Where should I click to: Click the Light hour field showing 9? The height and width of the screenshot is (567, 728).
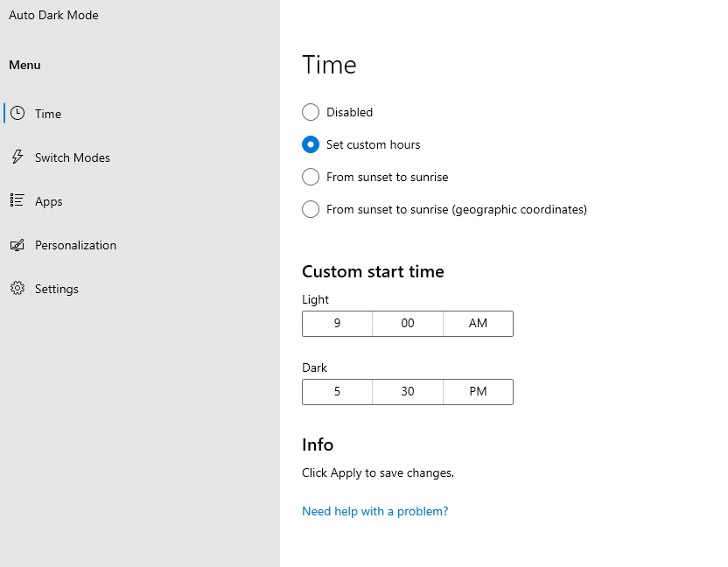tap(337, 323)
